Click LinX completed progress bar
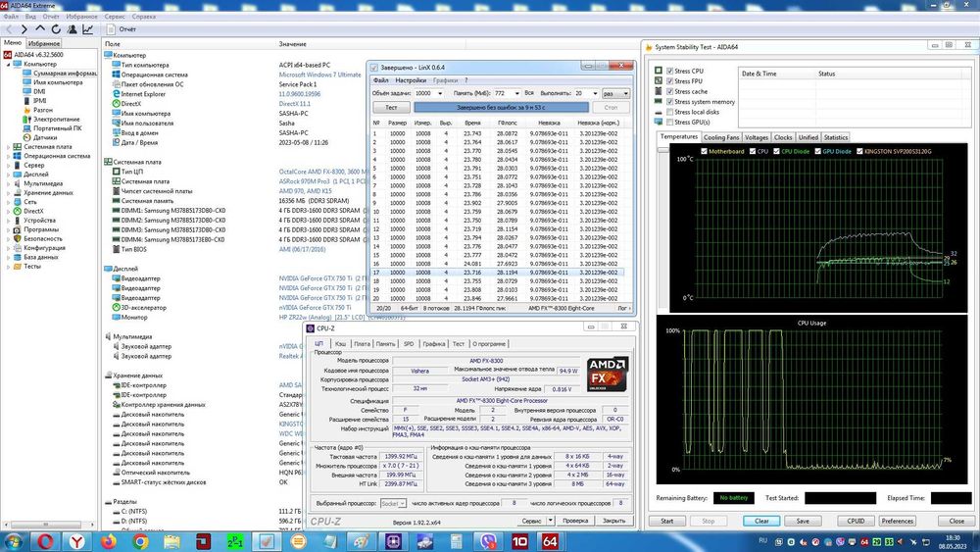This screenshot has height=552, width=980. (x=501, y=108)
